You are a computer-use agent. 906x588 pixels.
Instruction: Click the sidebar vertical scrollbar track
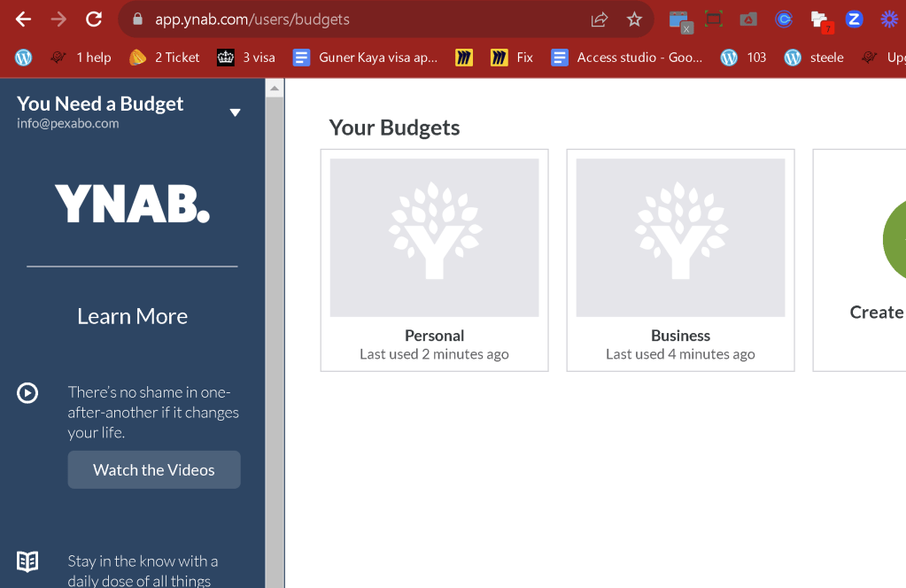[275, 342]
